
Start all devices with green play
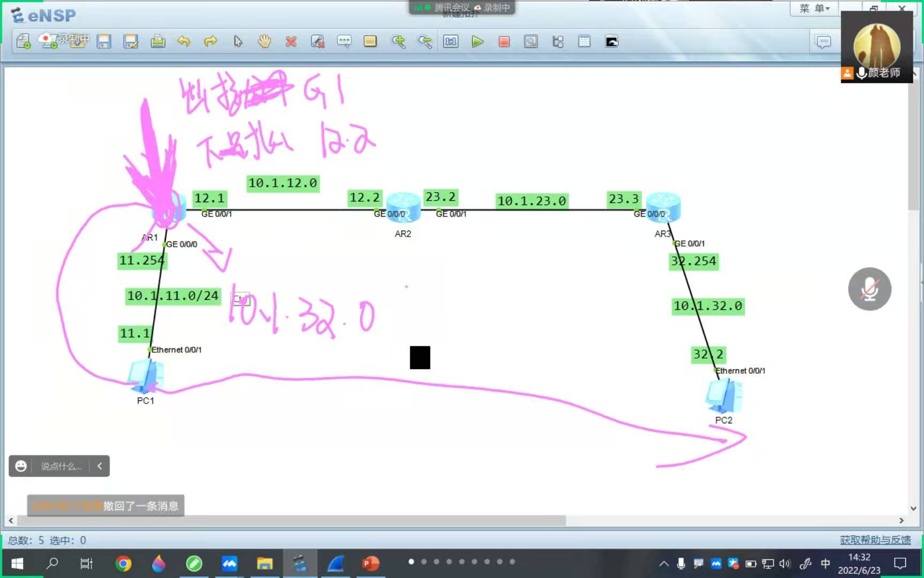tap(478, 41)
